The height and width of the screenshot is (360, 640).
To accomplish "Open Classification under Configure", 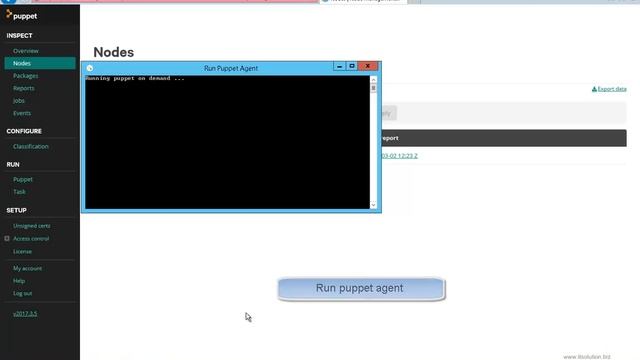I will coord(31,146).
